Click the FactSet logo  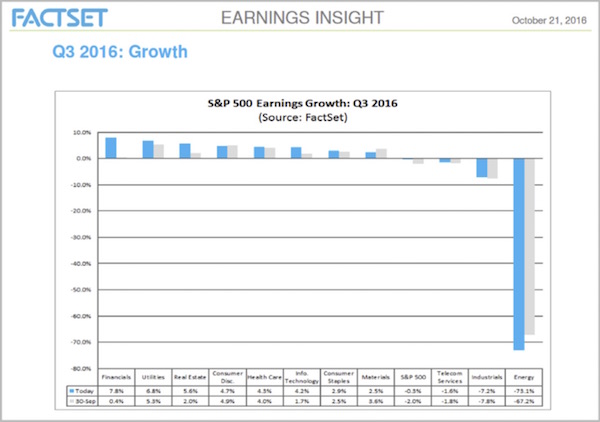coord(59,18)
